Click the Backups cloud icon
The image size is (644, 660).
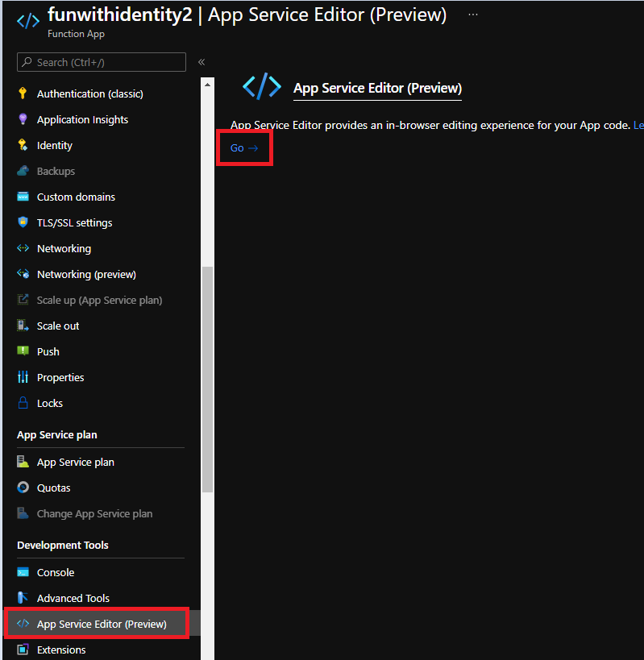coord(23,171)
